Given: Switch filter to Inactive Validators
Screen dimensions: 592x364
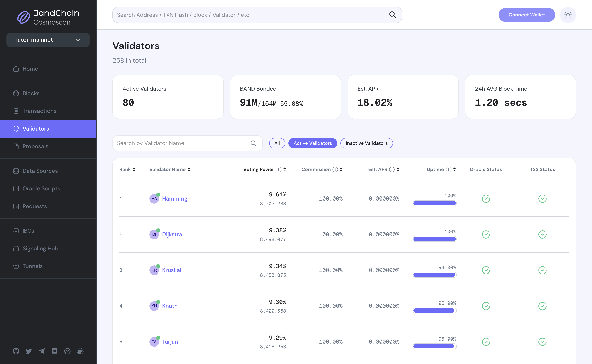Looking at the screenshot, I should click(x=366, y=143).
